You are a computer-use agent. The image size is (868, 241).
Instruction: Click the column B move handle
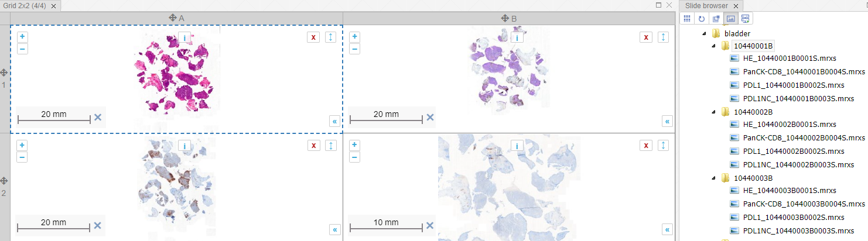click(504, 18)
